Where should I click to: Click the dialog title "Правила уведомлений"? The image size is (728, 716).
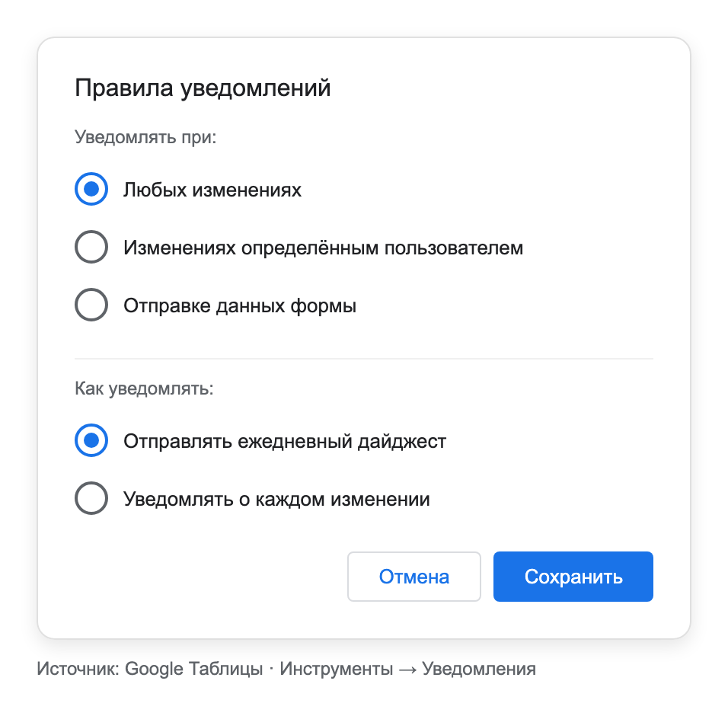203,88
